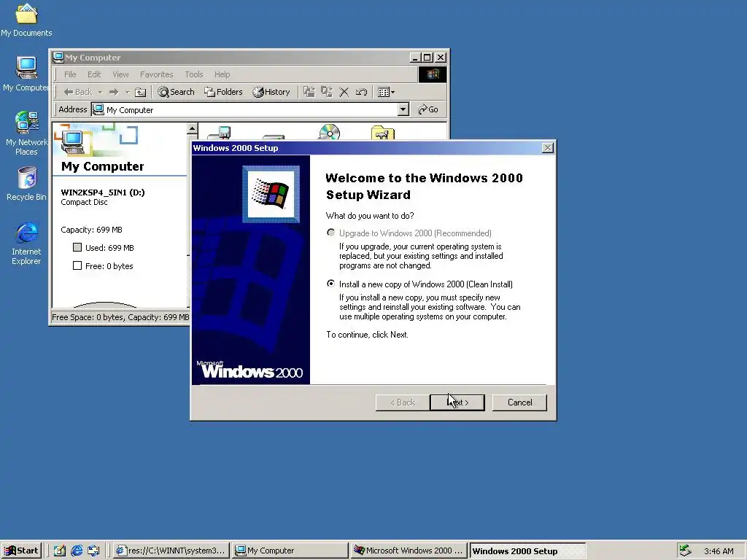Open My Documents desktop icon
The height and width of the screenshot is (560, 747).
pos(26,20)
